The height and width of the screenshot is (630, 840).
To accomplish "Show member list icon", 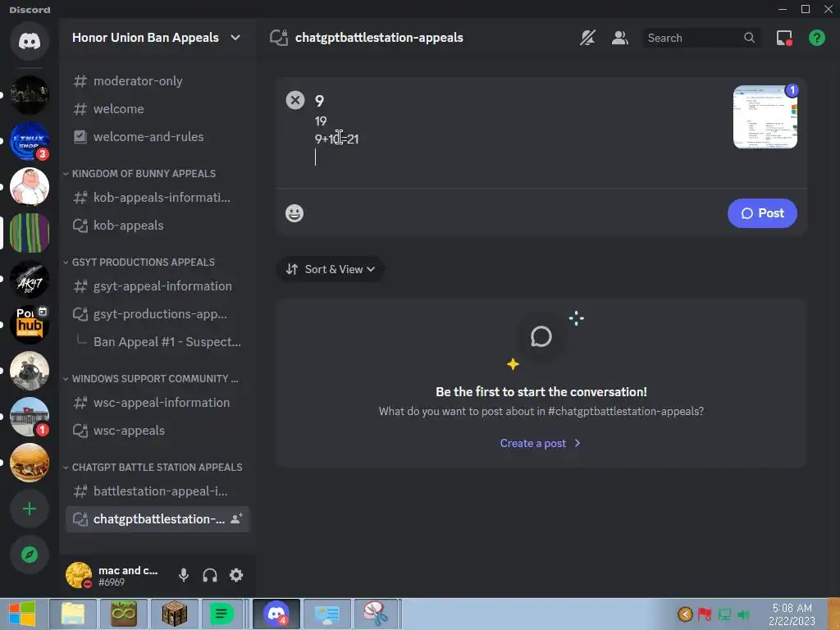I will [x=620, y=38].
